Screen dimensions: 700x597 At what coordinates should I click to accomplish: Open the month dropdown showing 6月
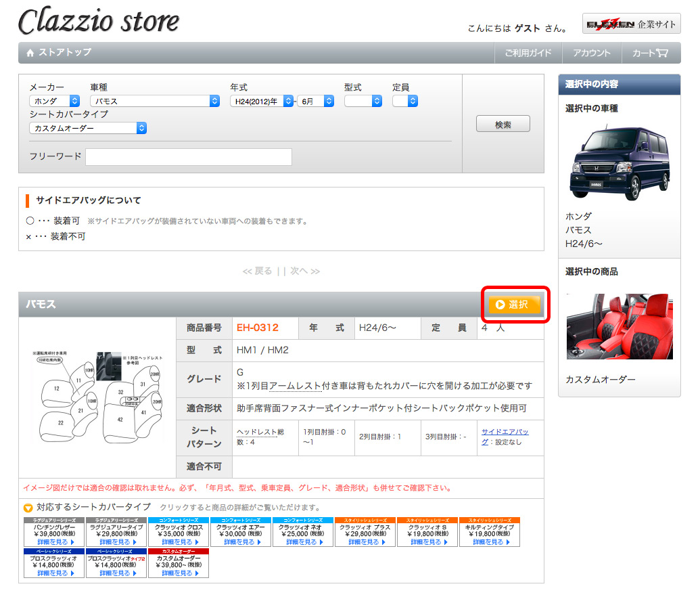316,101
